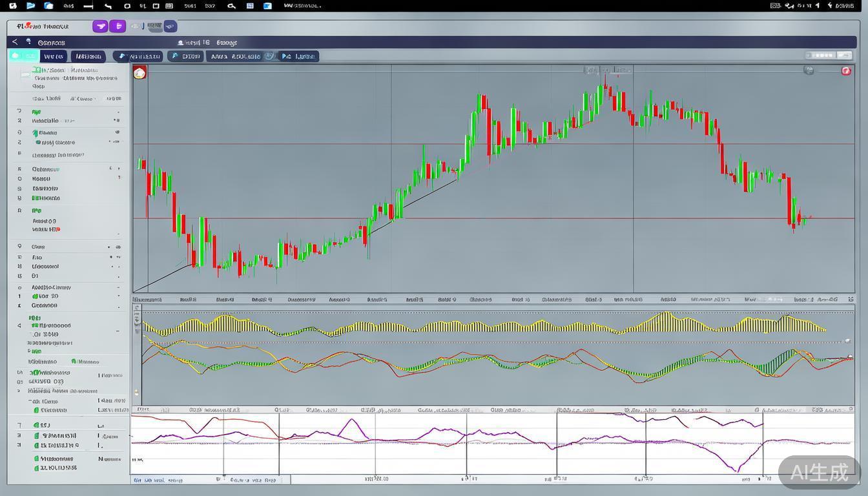Viewport: 868px width, 496px height.
Task: Click the red circular icon at chart top-left
Action: (x=139, y=73)
